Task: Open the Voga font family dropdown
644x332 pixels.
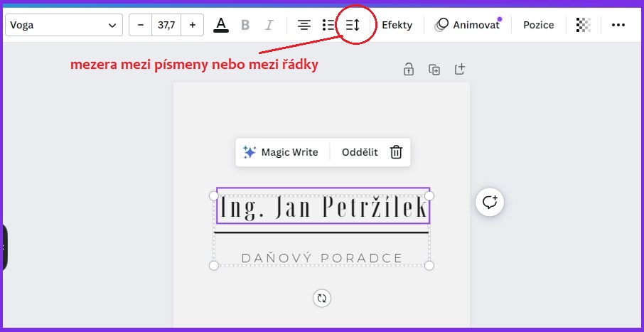Action: coord(64,25)
